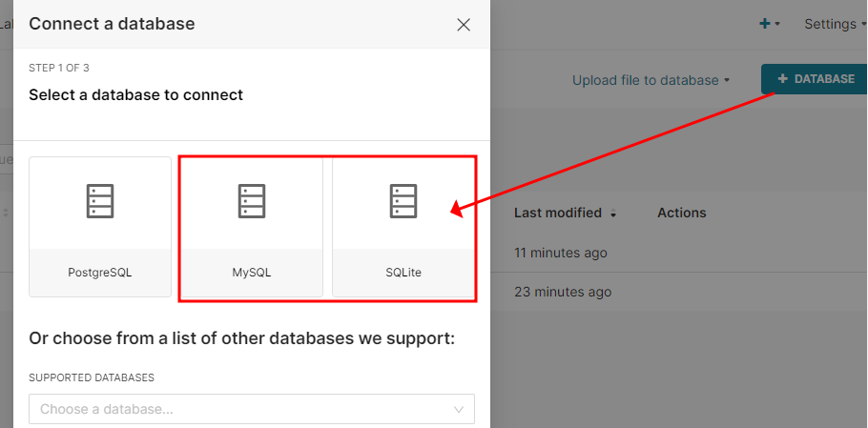The width and height of the screenshot is (868, 428).
Task: Click the + DATABASE button
Action: tap(815, 79)
